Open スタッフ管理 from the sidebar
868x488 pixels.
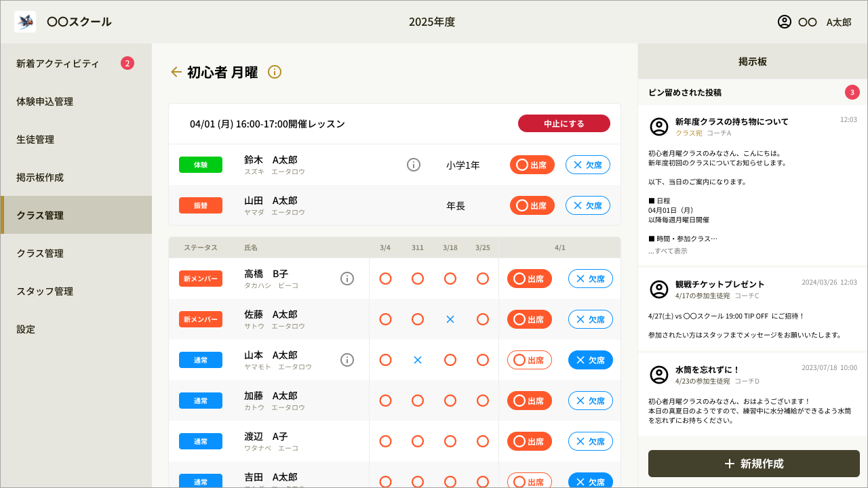coord(45,291)
